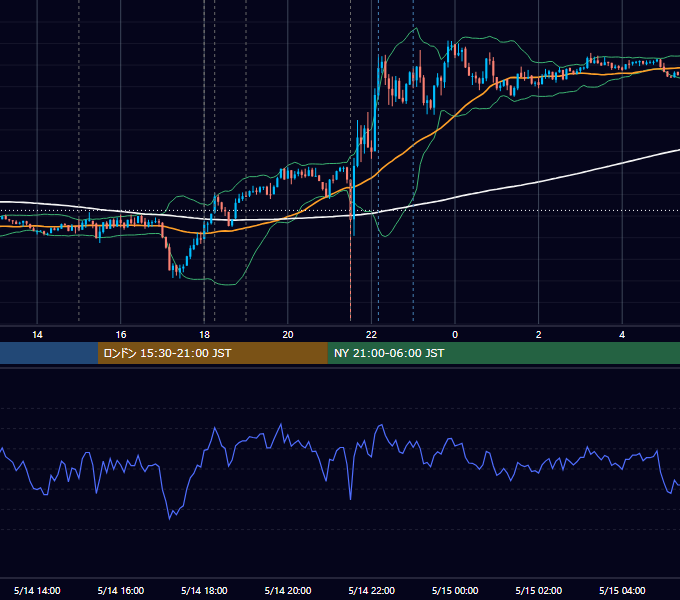Click the '16' hour label on price chart axis

[121, 335]
